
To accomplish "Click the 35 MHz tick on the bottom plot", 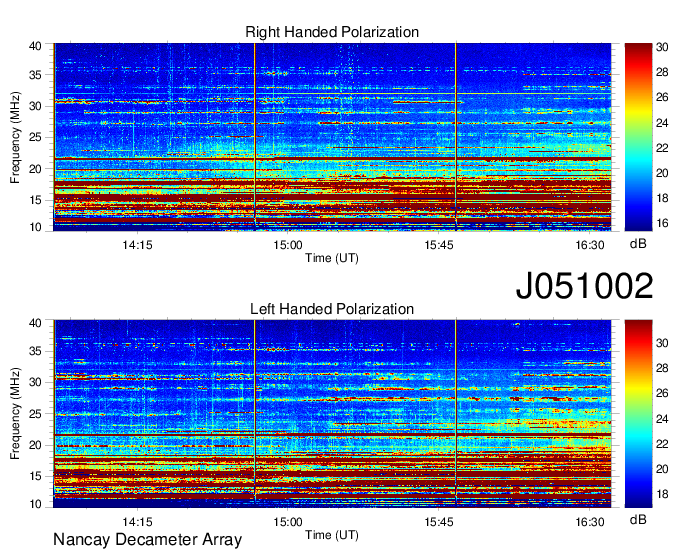I will 35,351.
